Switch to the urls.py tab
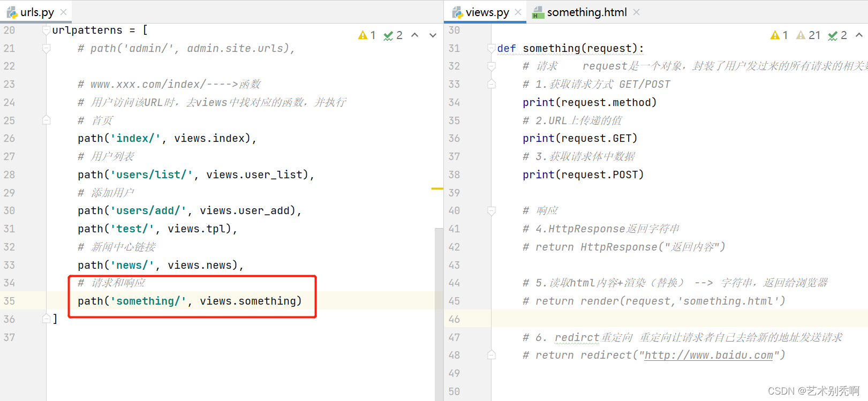868x401 pixels. [36, 12]
